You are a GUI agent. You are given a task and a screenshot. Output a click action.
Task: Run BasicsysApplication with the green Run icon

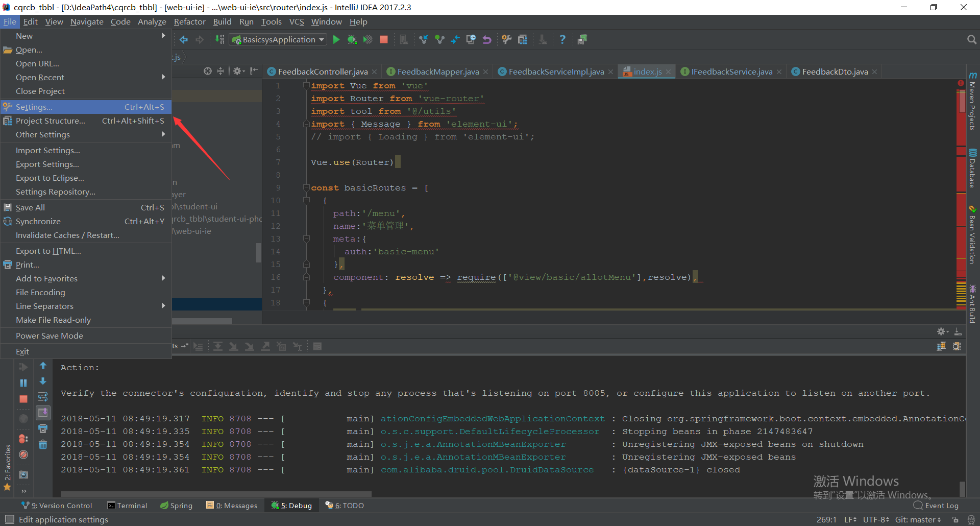coord(336,39)
